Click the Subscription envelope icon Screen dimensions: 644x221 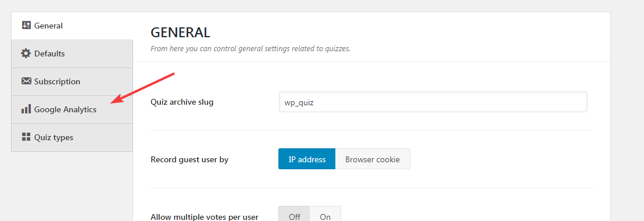pyautogui.click(x=26, y=81)
